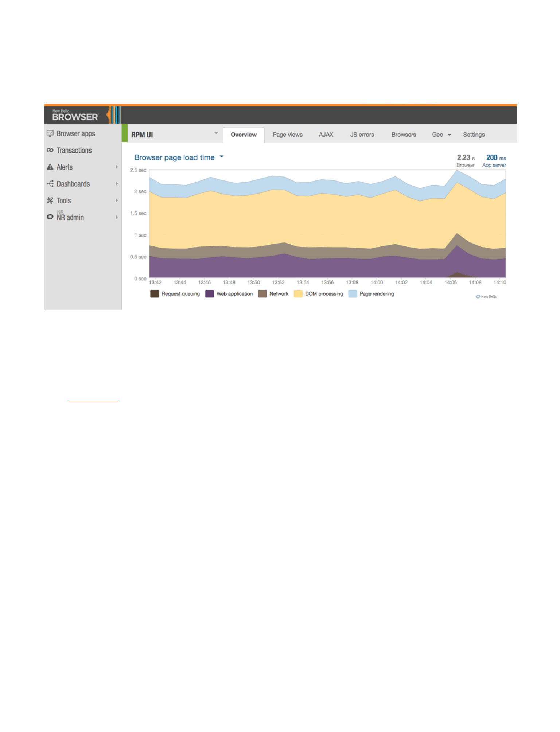The width and height of the screenshot is (560, 732).
Task: Click the Browser apps monitor icon
Action: click(x=50, y=133)
